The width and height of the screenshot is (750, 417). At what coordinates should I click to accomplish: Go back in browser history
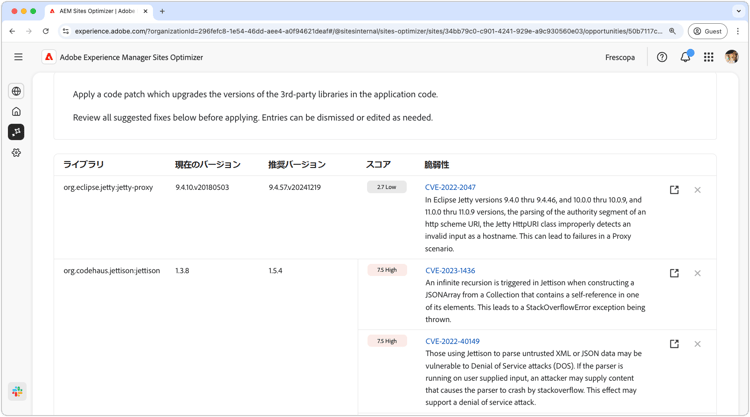(12, 31)
